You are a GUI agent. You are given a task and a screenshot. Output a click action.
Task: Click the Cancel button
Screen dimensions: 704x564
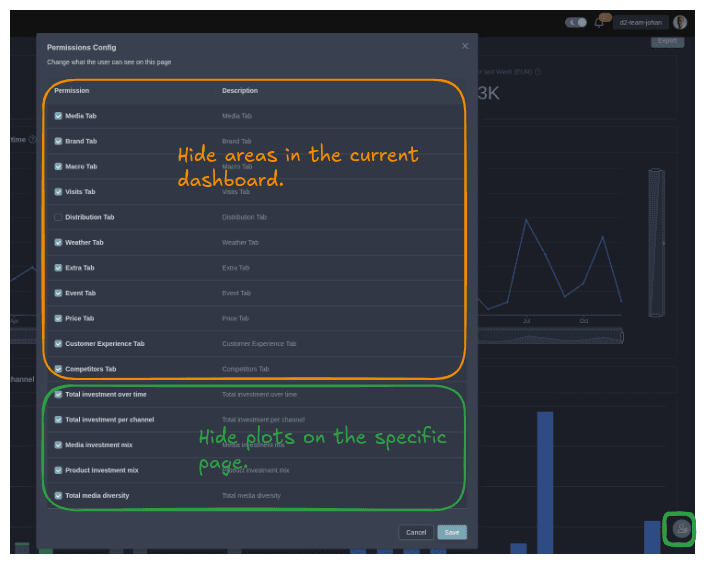click(x=416, y=532)
